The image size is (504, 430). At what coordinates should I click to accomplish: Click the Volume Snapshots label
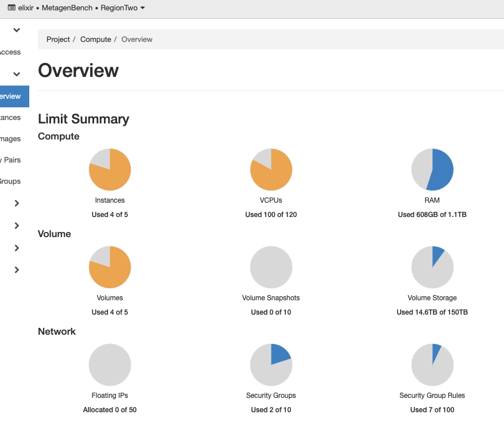point(271,298)
